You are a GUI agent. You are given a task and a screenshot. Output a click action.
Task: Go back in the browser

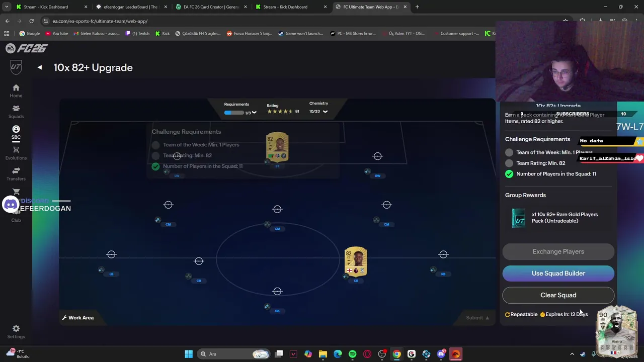coord(7,21)
